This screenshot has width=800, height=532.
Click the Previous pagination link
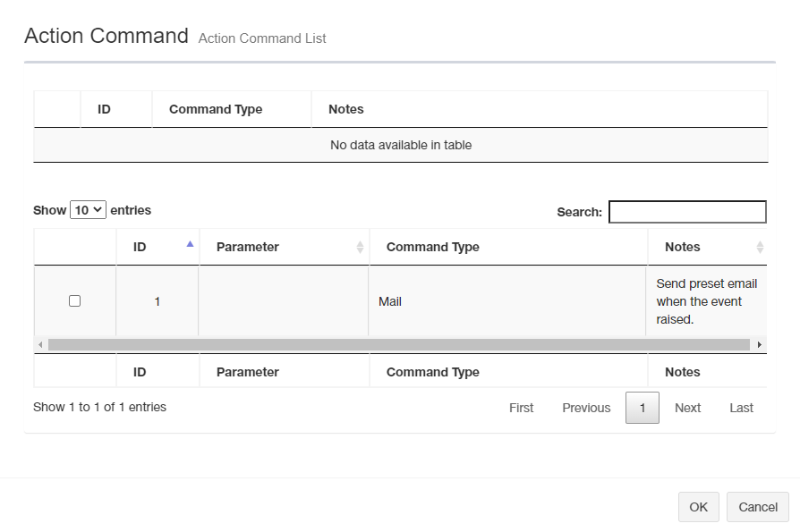586,408
